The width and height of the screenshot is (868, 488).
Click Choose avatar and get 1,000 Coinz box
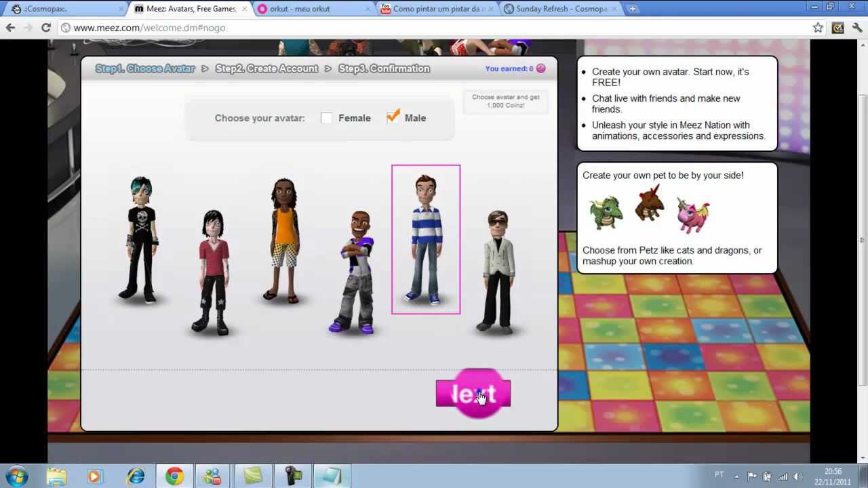(506, 101)
